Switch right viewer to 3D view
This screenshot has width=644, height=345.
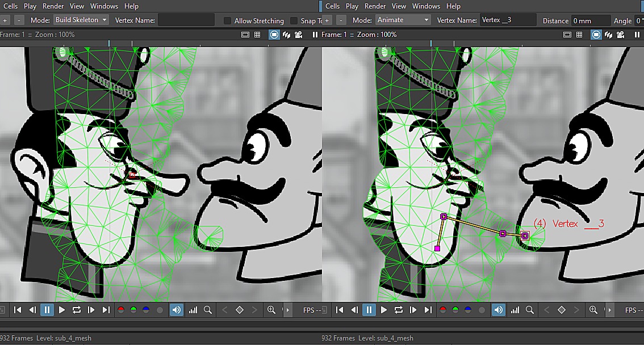609,35
